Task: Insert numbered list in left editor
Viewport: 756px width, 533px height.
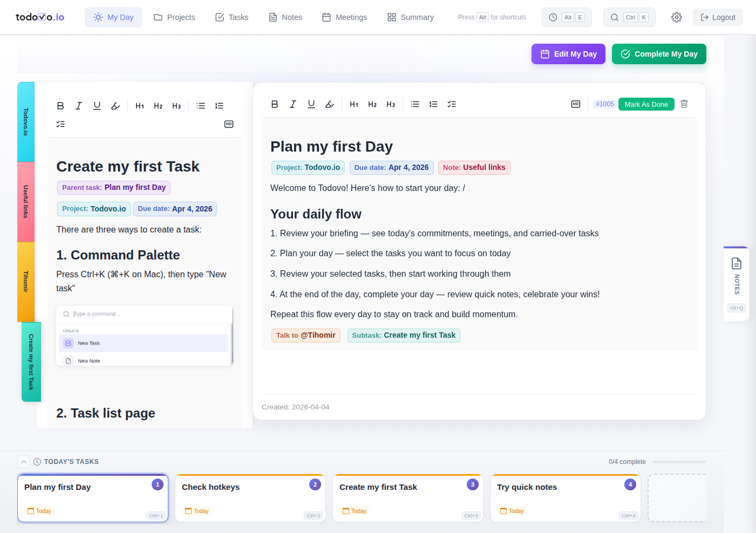Action: click(x=219, y=106)
